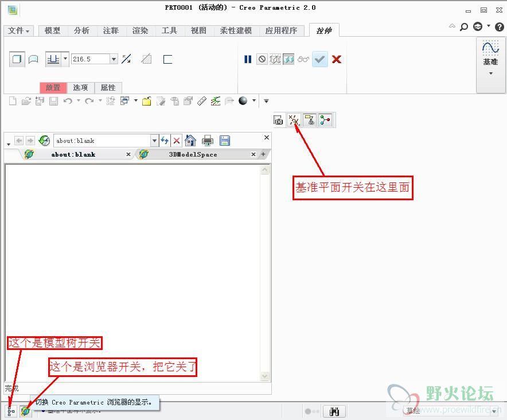Open 选项 options panel tab

click(x=80, y=88)
